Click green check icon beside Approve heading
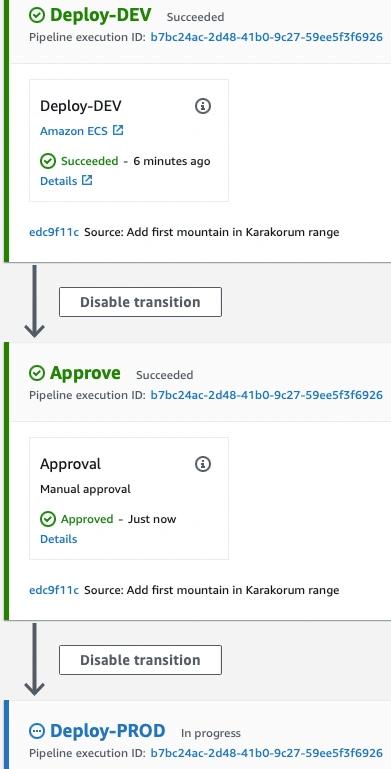 37,373
